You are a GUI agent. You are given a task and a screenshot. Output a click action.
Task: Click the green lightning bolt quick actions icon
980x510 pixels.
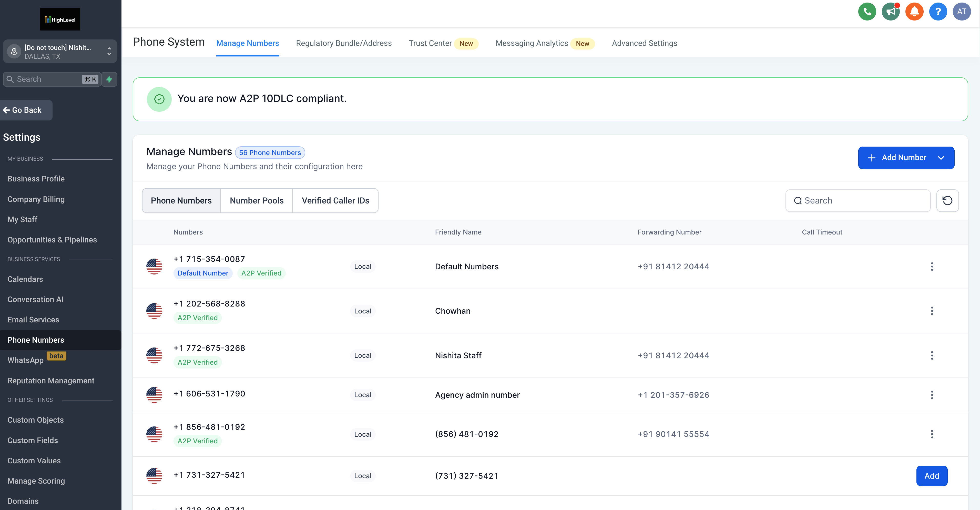pos(109,79)
